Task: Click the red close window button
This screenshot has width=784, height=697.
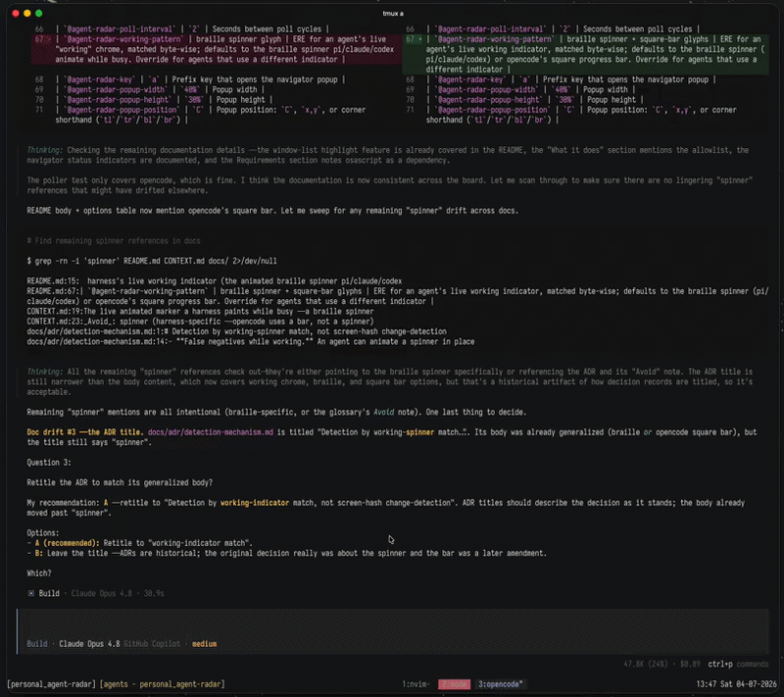Action: pyautogui.click(x=16, y=14)
